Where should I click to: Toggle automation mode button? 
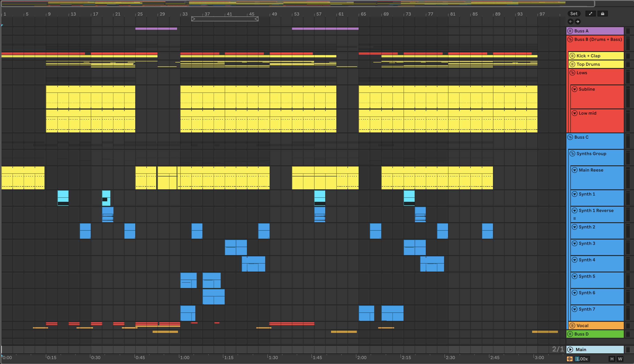[590, 14]
